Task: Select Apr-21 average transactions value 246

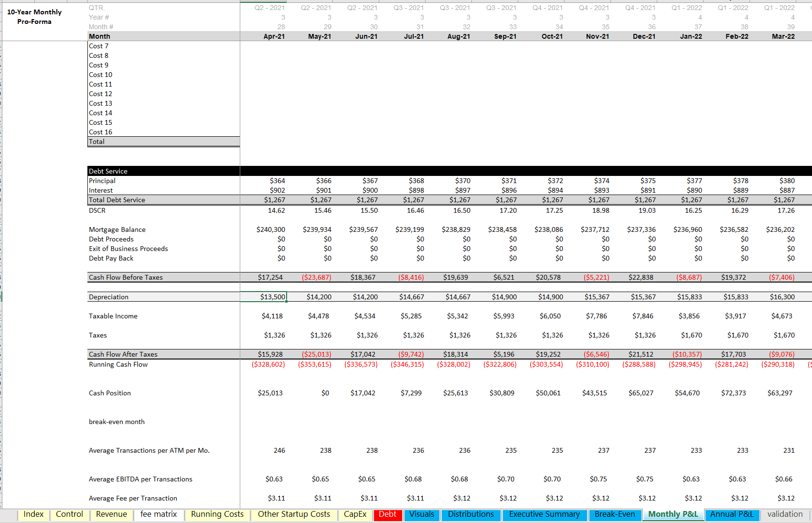Action: [x=279, y=450]
